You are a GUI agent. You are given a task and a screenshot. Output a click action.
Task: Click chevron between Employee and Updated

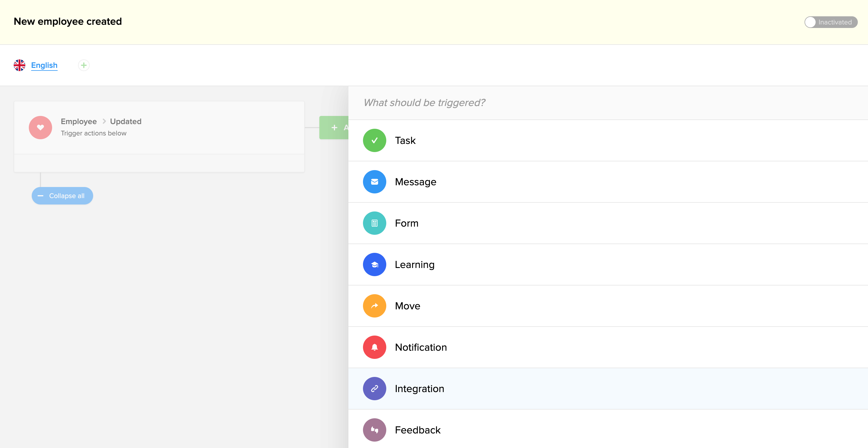pos(104,121)
